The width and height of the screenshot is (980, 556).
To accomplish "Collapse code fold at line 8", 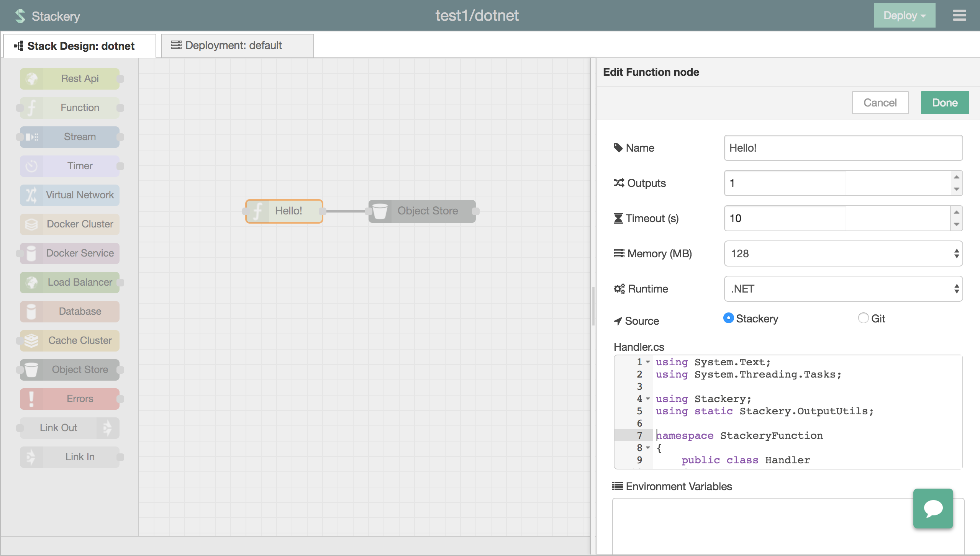I will click(648, 448).
